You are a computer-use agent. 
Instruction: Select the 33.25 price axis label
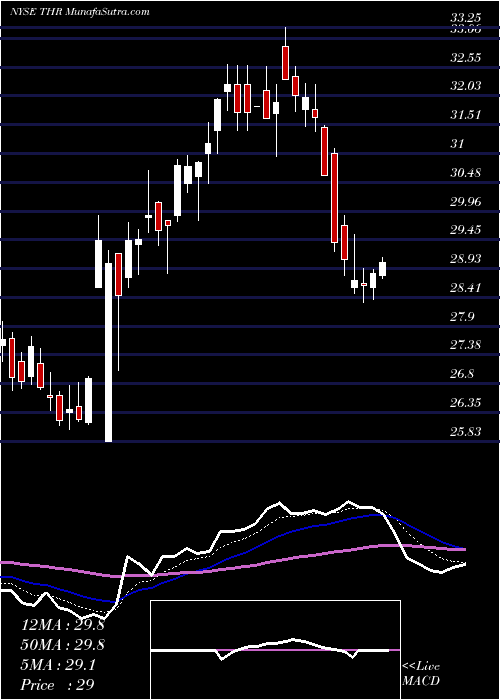[x=466, y=19]
